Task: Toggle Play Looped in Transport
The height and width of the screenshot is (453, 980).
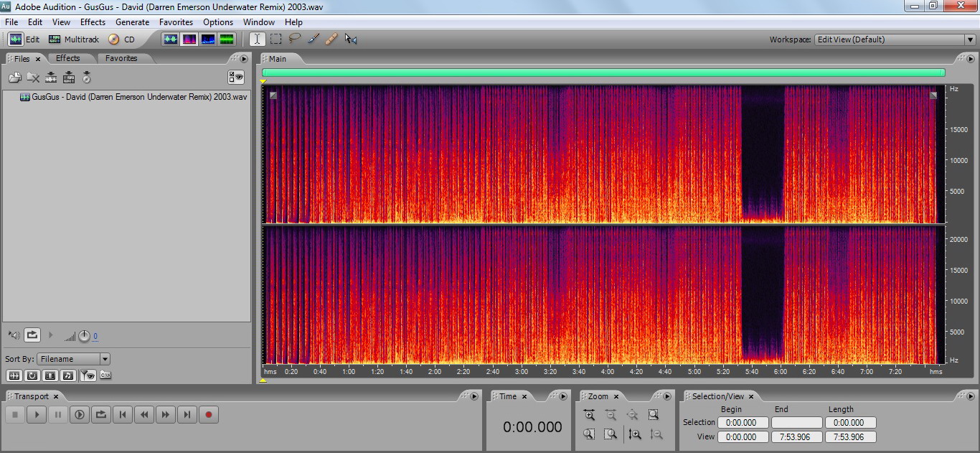Action: point(101,414)
